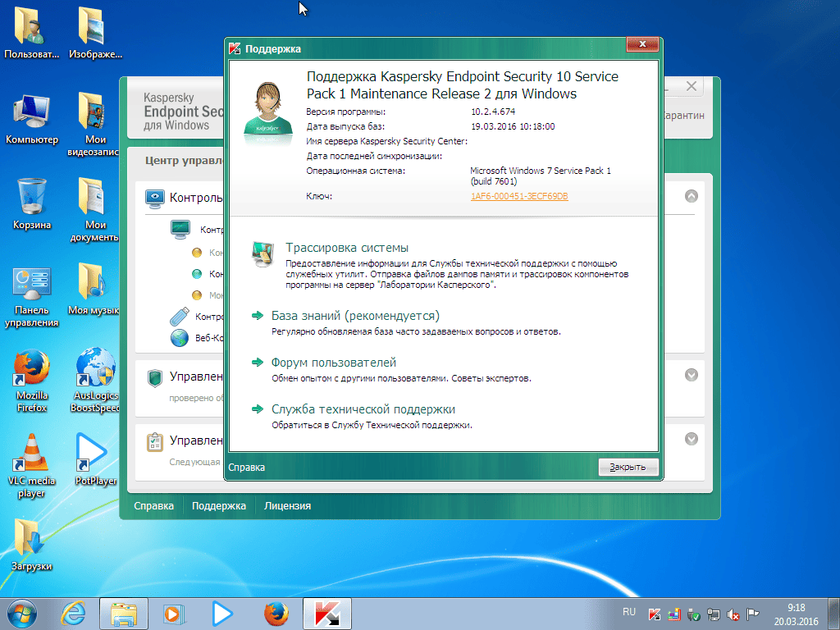
Task: Open the Мои документы folder icon
Action: point(95,209)
